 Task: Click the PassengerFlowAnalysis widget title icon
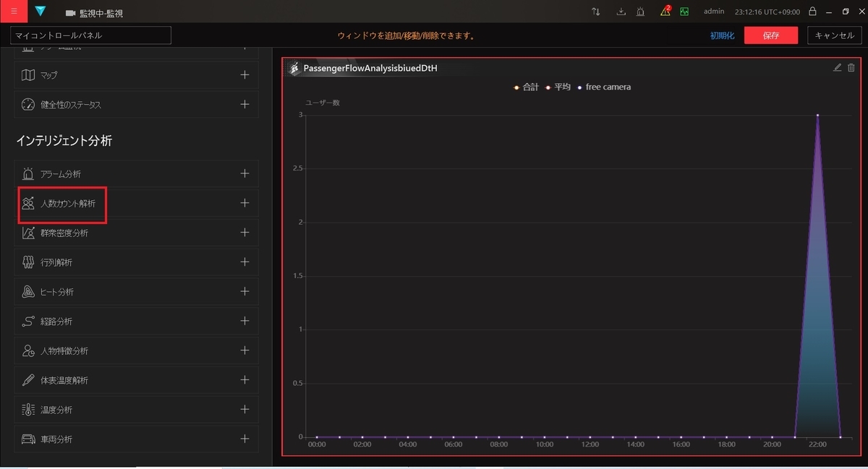294,69
